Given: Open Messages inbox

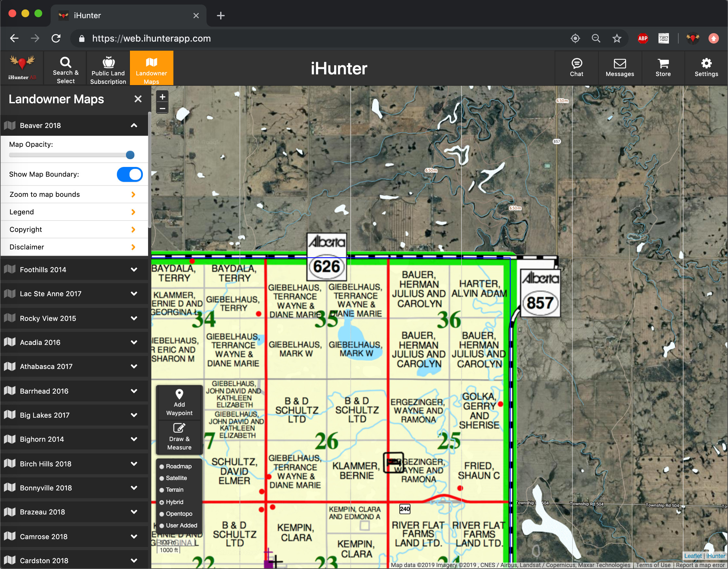Looking at the screenshot, I should 620,68.
